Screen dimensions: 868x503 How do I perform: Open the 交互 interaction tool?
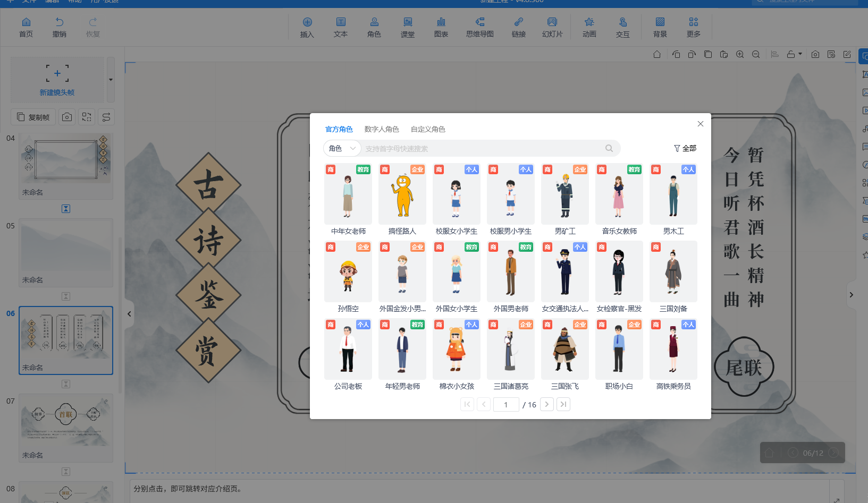(x=623, y=27)
